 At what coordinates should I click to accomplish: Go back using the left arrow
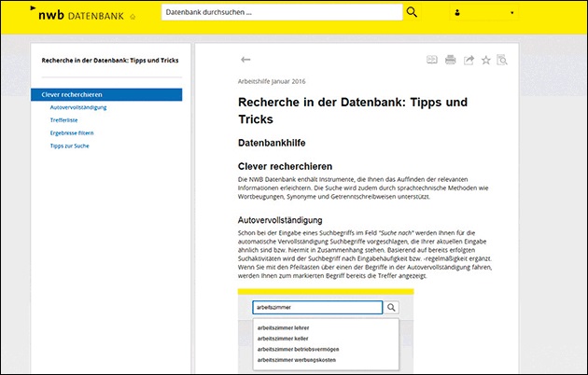245,60
